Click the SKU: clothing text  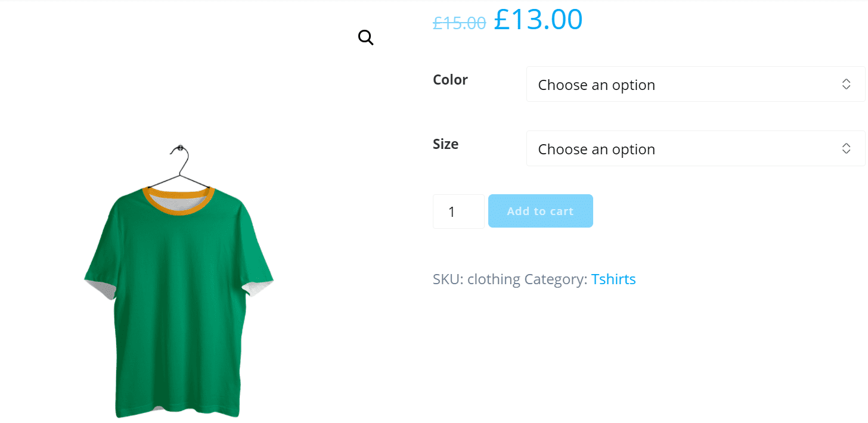tap(476, 279)
